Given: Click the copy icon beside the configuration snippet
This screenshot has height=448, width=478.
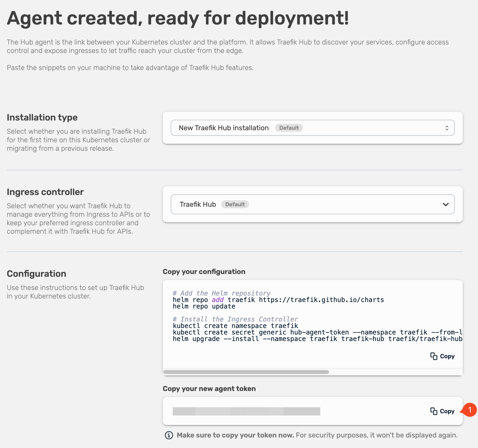Looking at the screenshot, I should pyautogui.click(x=434, y=356).
